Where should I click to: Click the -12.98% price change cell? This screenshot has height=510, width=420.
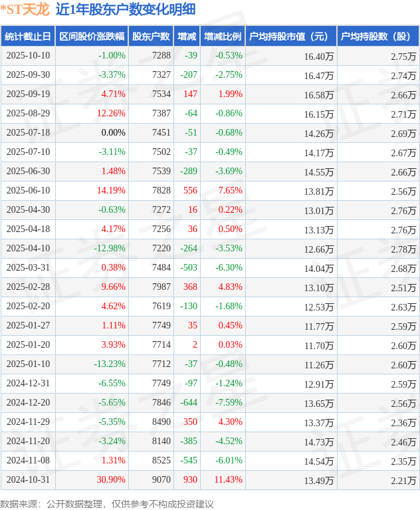pyautogui.click(x=109, y=249)
